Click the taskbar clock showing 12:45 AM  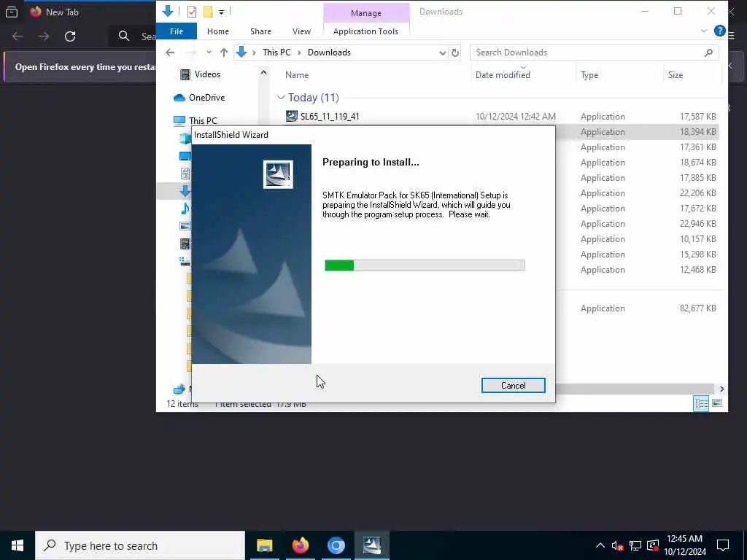684,545
